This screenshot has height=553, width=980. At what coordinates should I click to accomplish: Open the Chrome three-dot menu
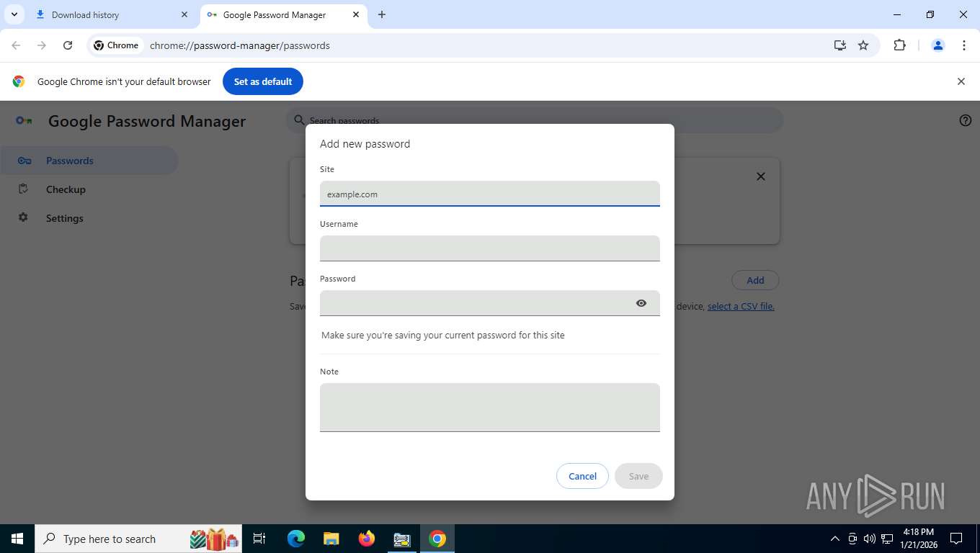pos(964,45)
